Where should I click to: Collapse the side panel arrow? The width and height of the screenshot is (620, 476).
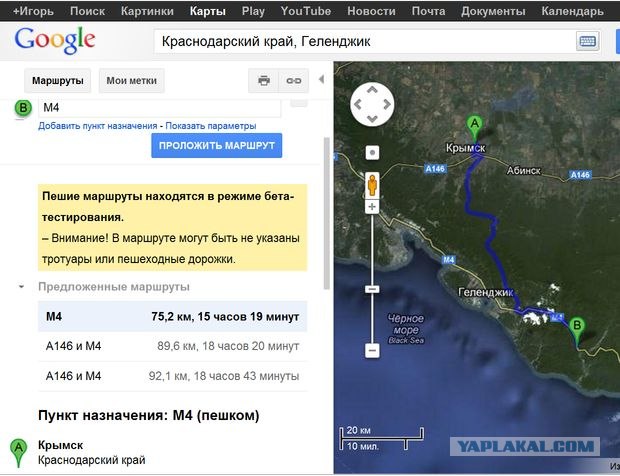coord(321,79)
